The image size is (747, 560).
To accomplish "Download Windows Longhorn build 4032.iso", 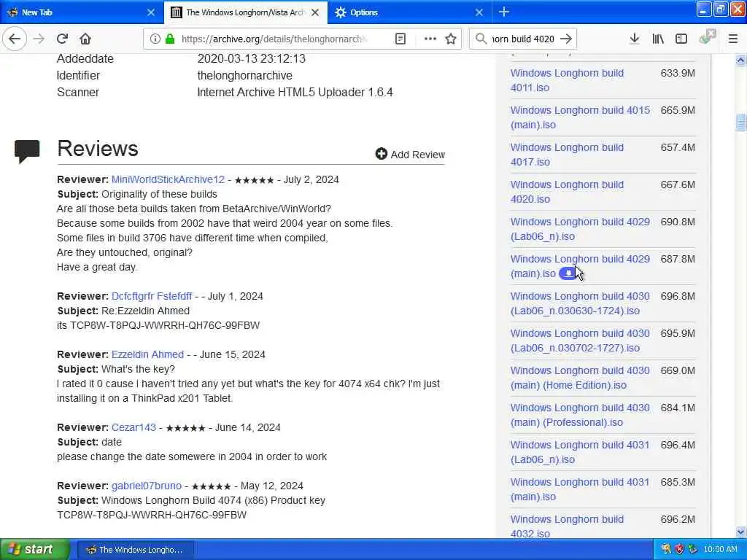I will click(567, 526).
